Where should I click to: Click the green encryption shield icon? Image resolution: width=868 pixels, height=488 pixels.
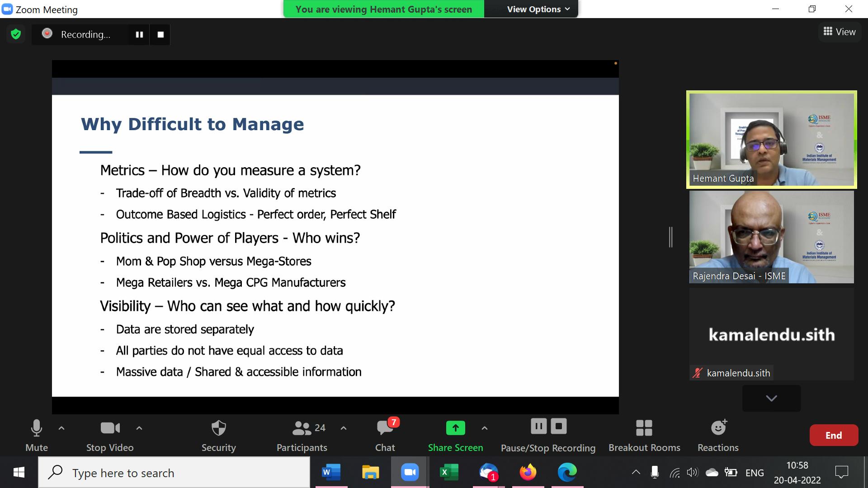pyautogui.click(x=16, y=34)
